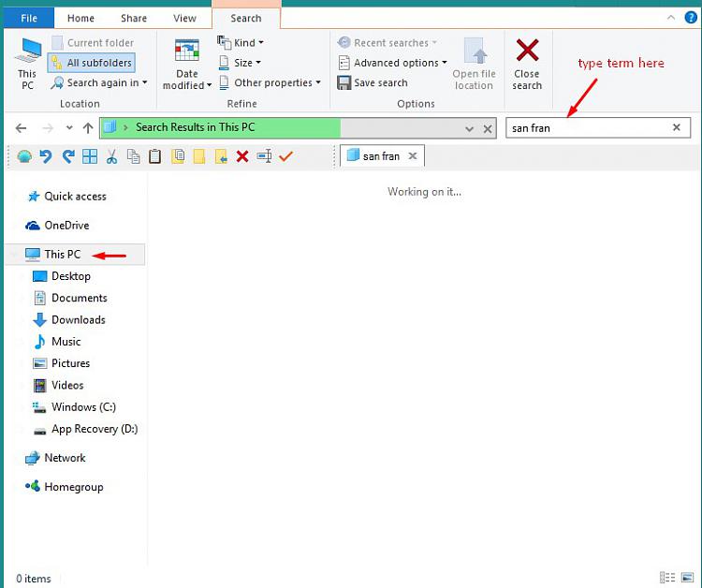
Task: Click the Move to folder icon
Action: 221,156
